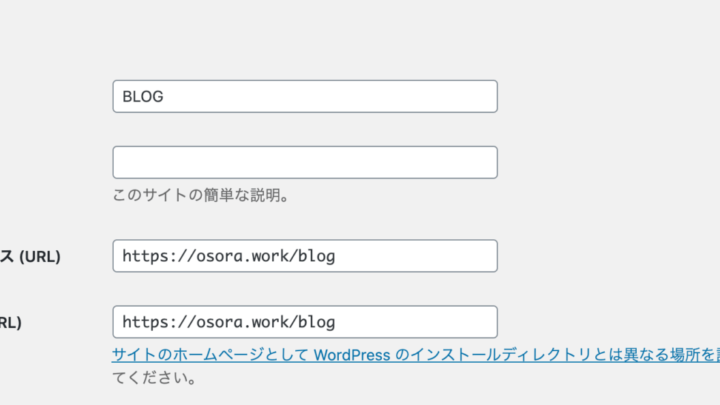
Task: Click the truncated RL) label
Action: coord(10,323)
